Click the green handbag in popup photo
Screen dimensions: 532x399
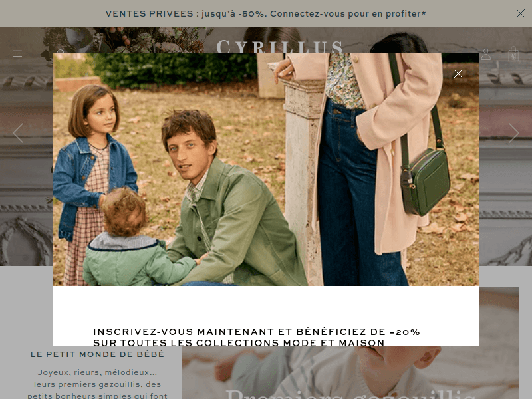pos(425,182)
